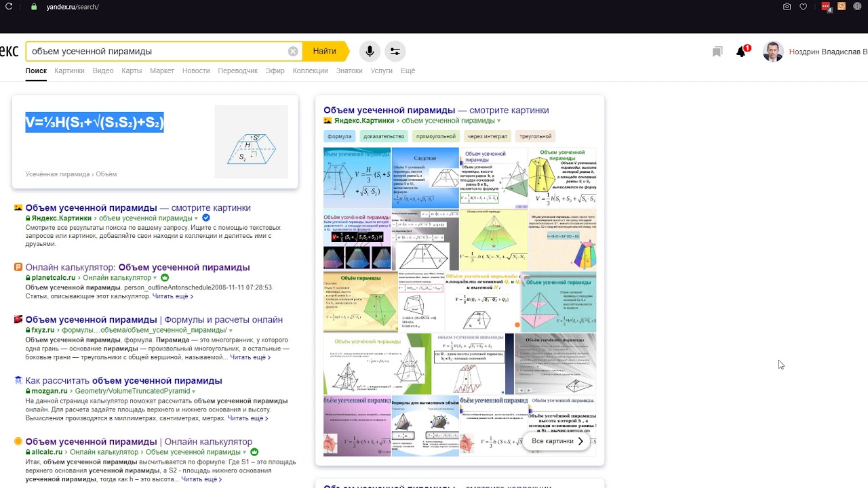The height and width of the screenshot is (488, 868).
Task: Expand dropdown arrow in images panel header
Action: 499,121
